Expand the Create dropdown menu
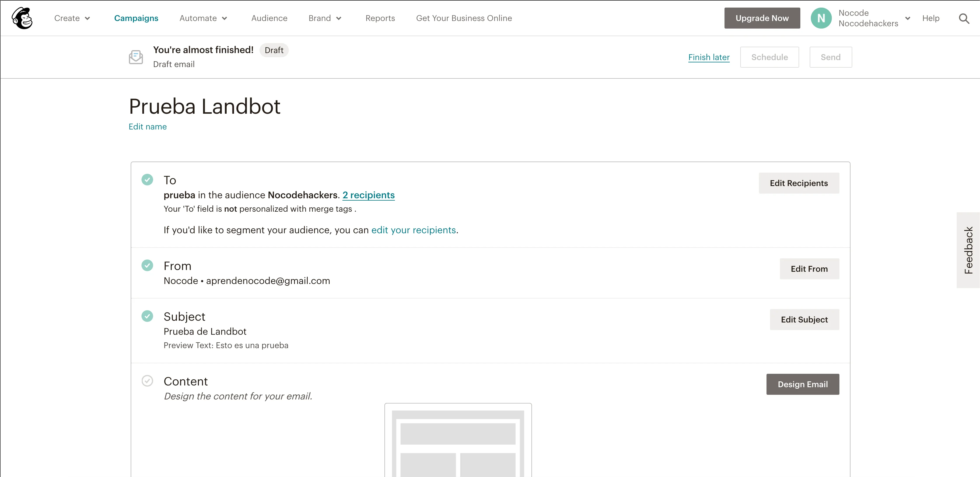The height and width of the screenshot is (477, 980). click(x=72, y=18)
